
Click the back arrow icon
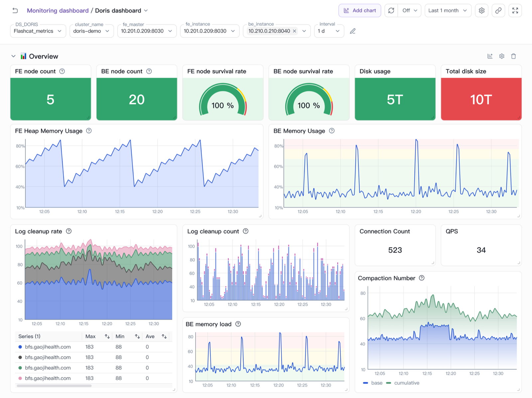15,10
